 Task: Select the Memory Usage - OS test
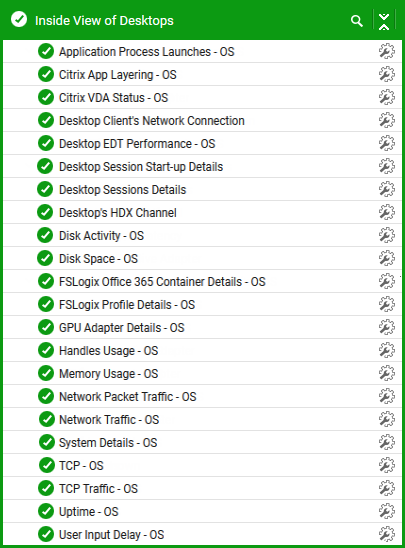pos(108,374)
